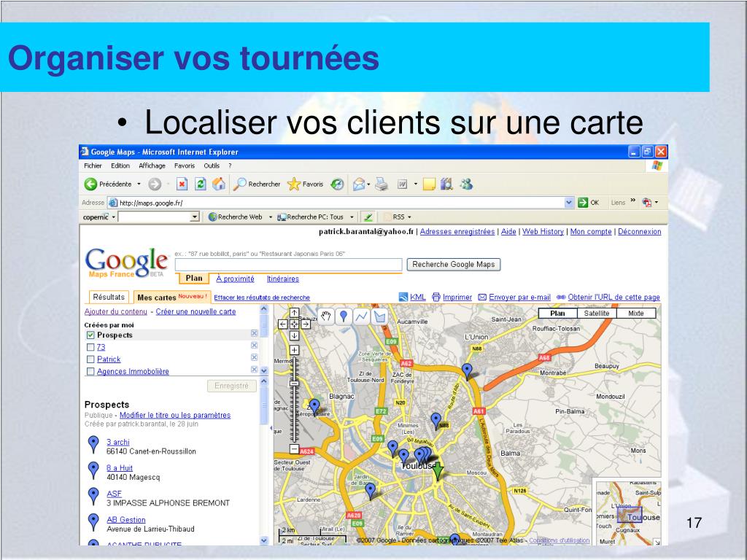Click the Google Maps search input field

point(289,264)
